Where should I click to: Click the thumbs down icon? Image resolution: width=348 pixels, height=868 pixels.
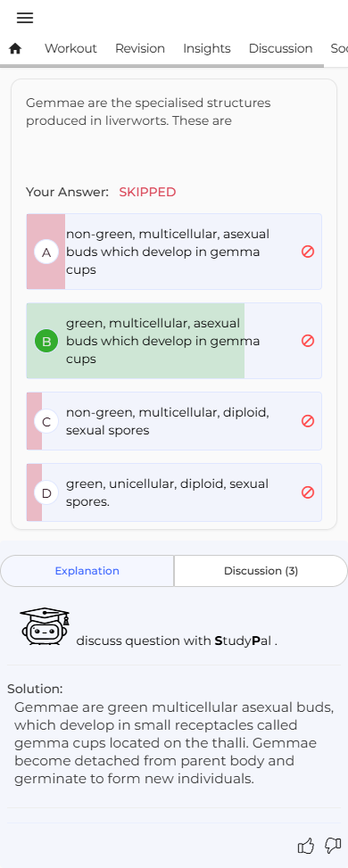(x=333, y=846)
